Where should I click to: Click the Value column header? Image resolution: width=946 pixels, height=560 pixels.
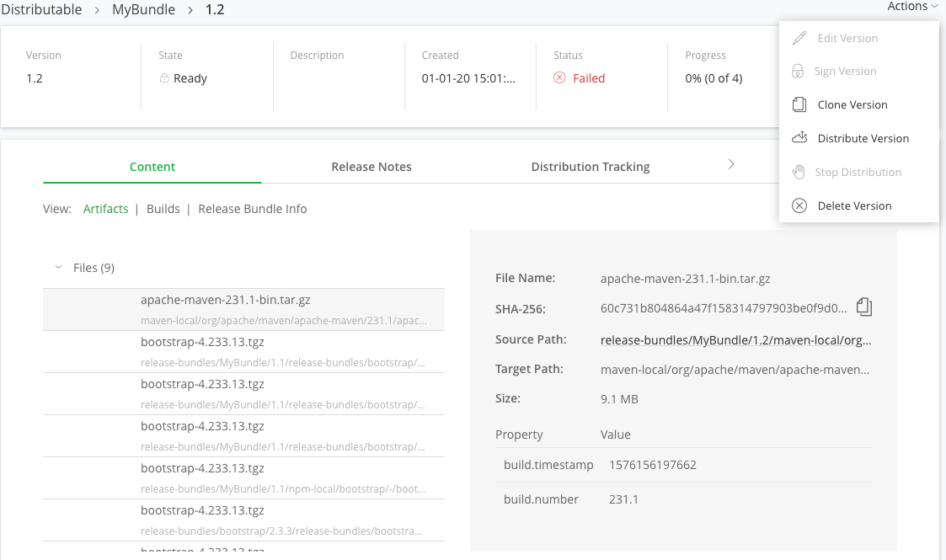pyautogui.click(x=616, y=435)
